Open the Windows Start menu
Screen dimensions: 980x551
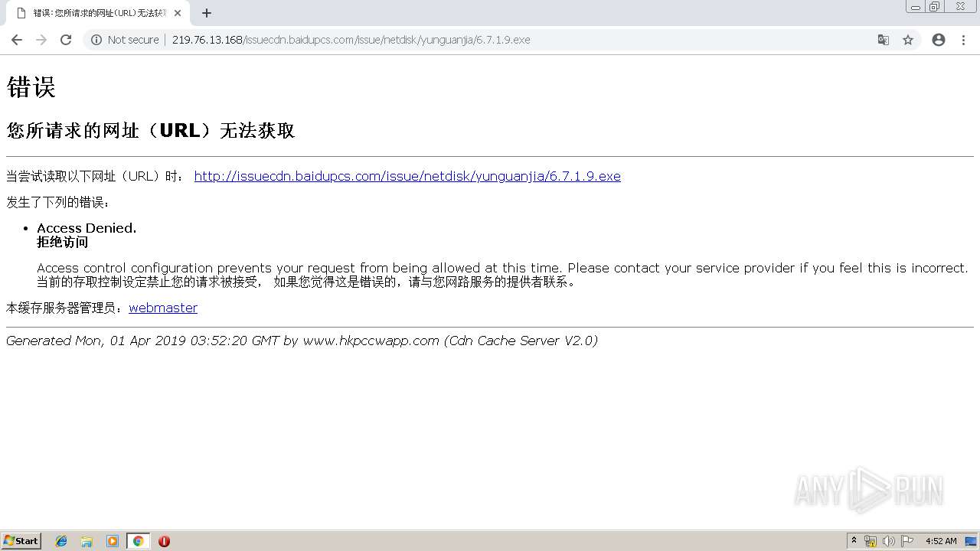[21, 540]
